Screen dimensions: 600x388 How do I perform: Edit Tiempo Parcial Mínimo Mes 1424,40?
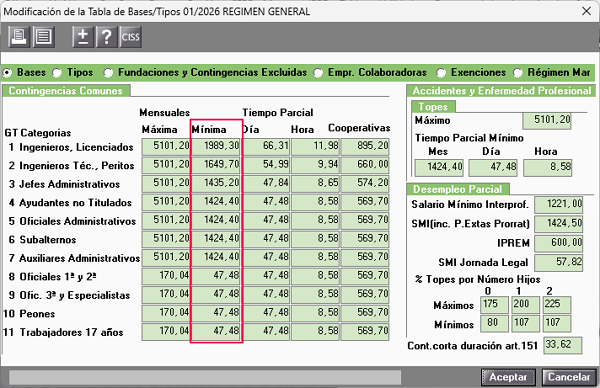click(x=439, y=168)
